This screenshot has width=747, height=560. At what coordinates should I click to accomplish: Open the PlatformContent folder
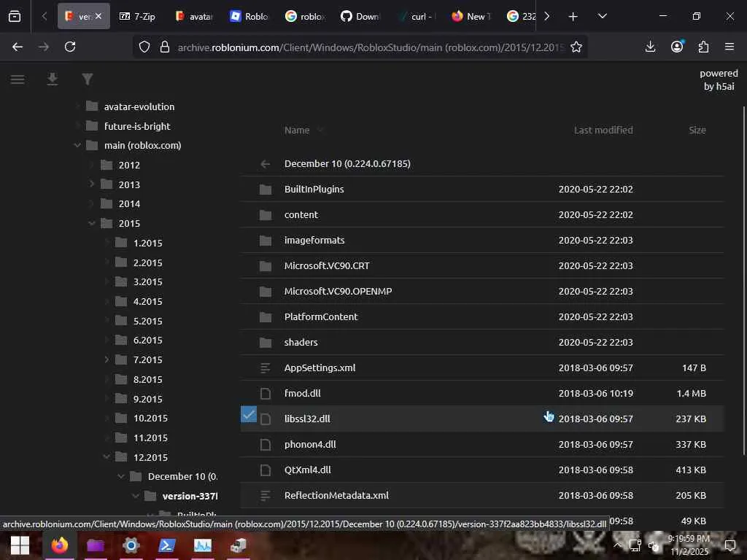[321, 316]
